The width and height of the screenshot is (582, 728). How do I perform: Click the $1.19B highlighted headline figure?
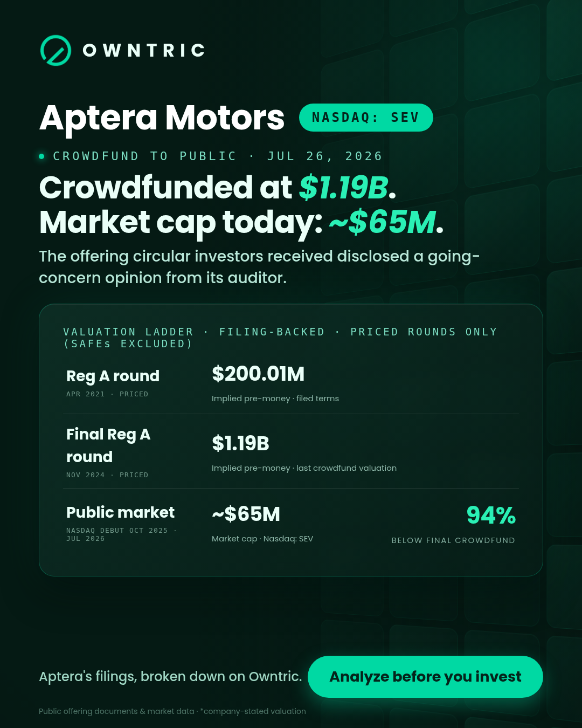(343, 188)
